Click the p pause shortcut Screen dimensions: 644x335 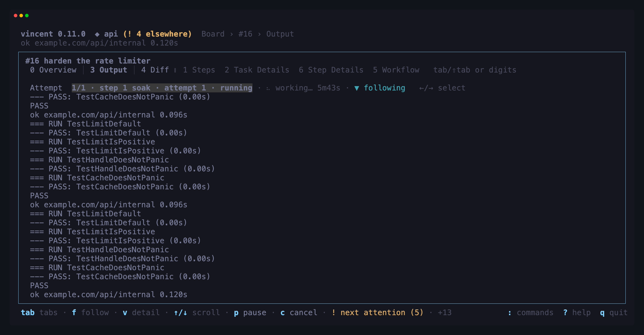(250, 312)
